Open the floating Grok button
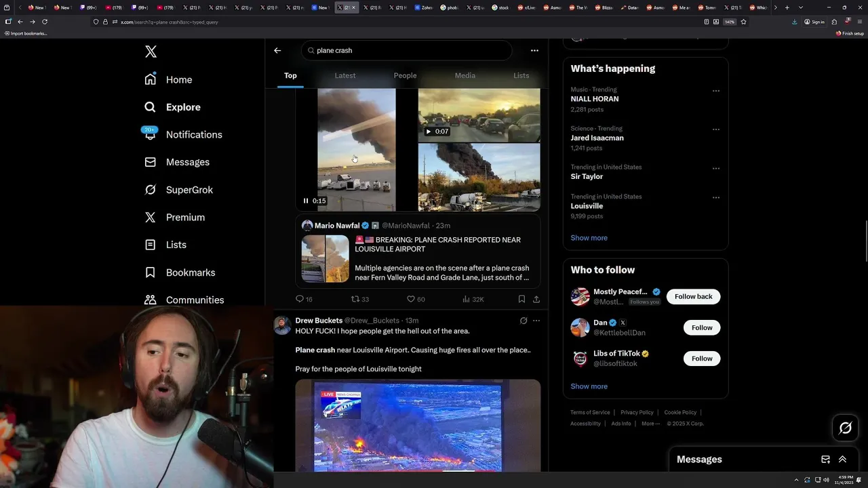 coord(846,428)
